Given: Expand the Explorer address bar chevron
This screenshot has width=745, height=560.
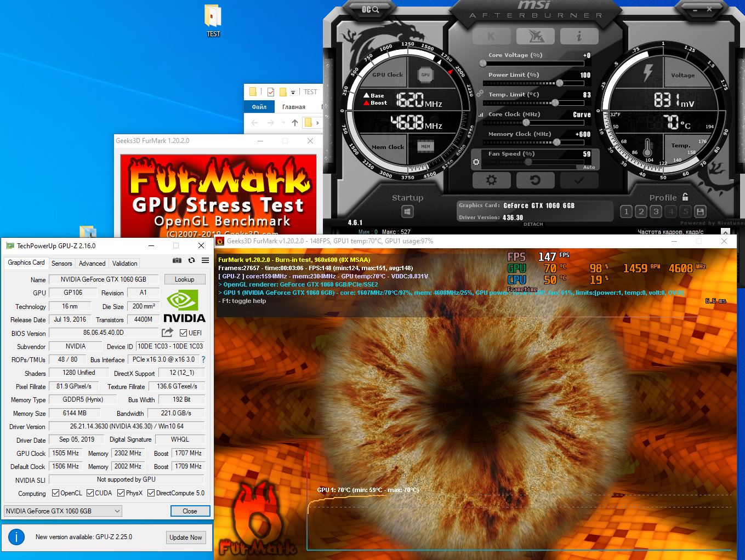Looking at the screenshot, I should 317,123.
